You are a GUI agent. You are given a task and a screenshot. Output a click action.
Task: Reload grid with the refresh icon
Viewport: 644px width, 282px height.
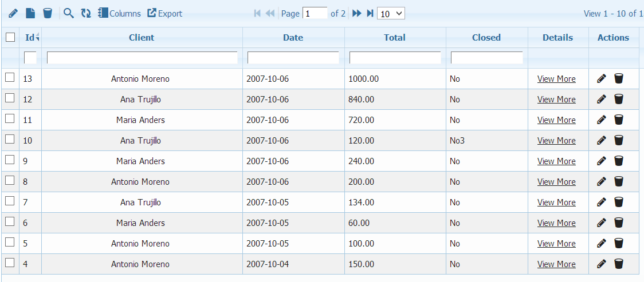pos(86,13)
